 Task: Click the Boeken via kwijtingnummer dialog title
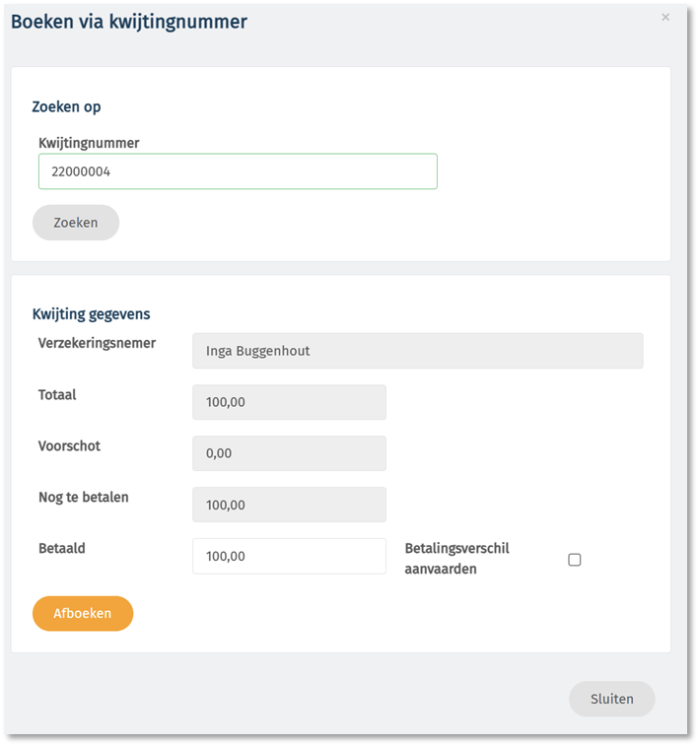(x=129, y=22)
